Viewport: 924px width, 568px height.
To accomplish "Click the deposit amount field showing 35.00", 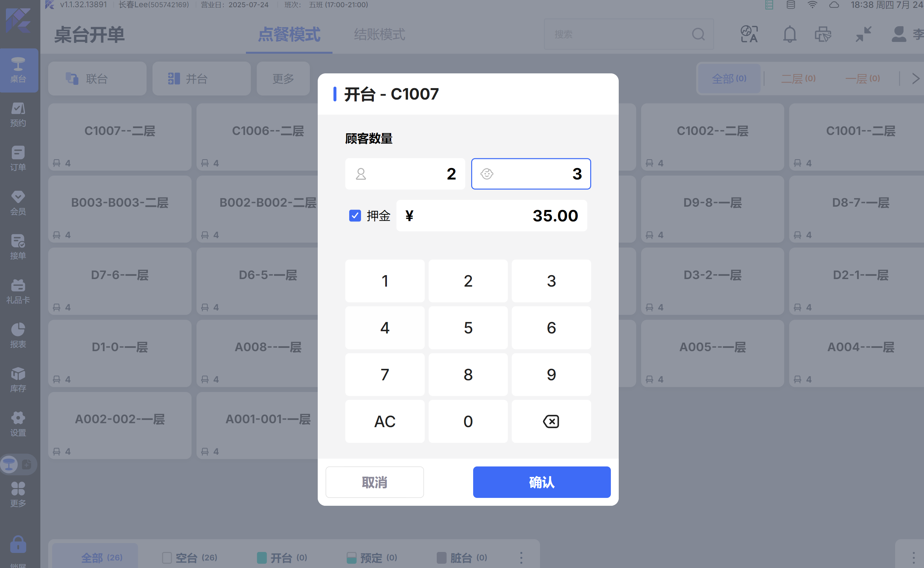I will pos(491,216).
